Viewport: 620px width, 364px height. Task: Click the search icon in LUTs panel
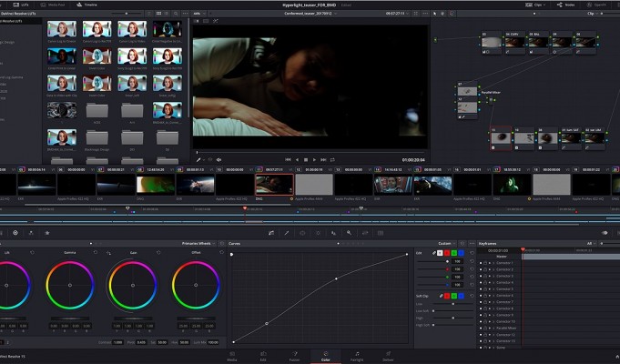176,14
